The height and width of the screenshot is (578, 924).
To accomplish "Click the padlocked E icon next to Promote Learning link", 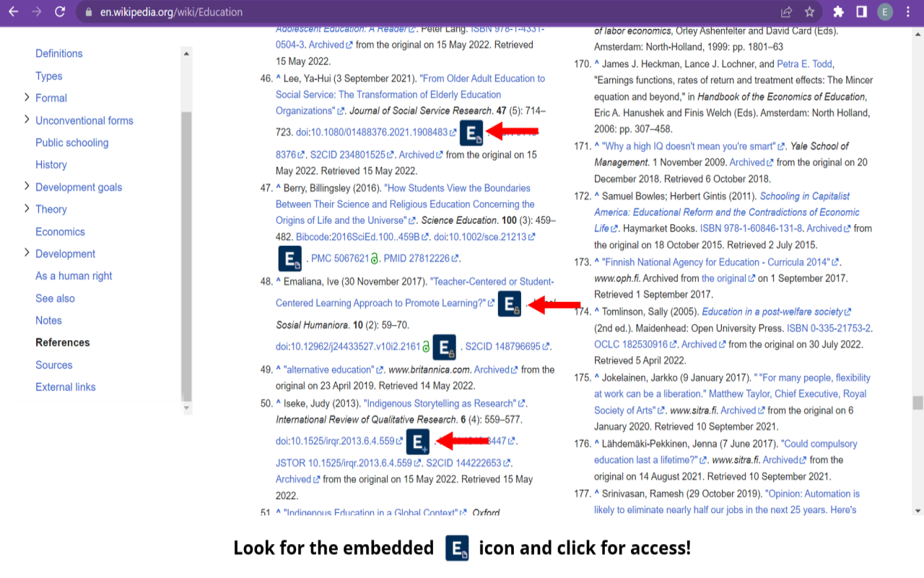I will (x=508, y=303).
